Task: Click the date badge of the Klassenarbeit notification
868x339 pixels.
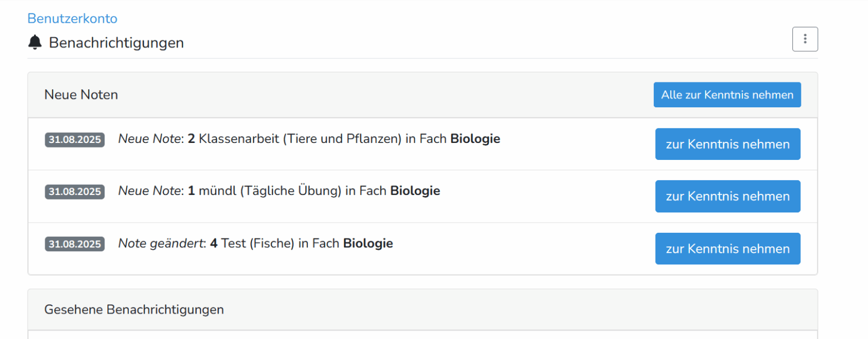Action: point(75,140)
